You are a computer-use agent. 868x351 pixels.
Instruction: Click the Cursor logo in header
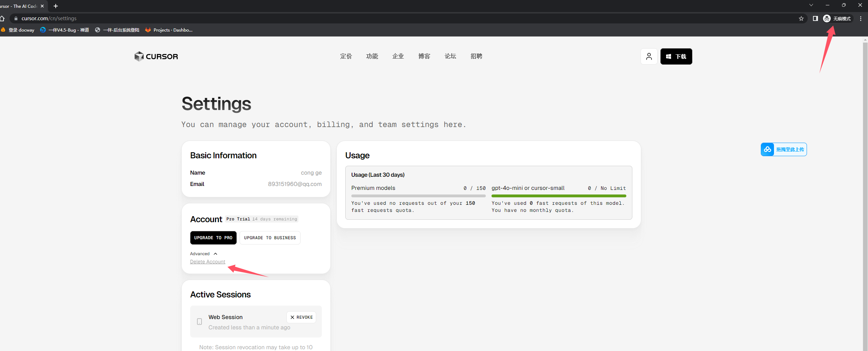[x=156, y=56]
